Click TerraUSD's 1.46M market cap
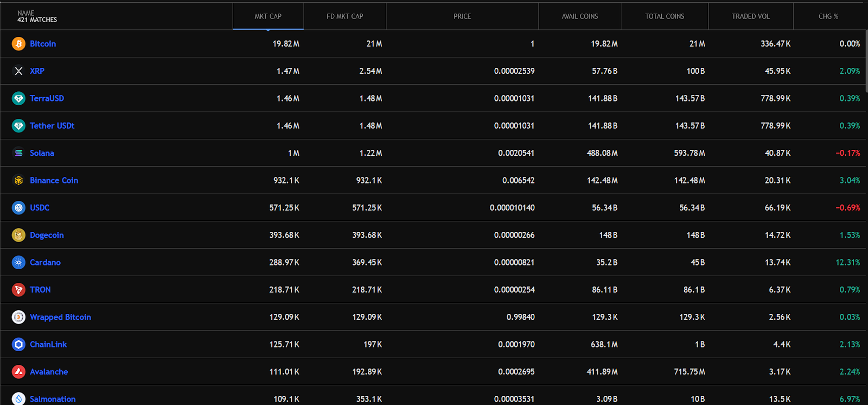The height and width of the screenshot is (405, 868). (x=288, y=98)
